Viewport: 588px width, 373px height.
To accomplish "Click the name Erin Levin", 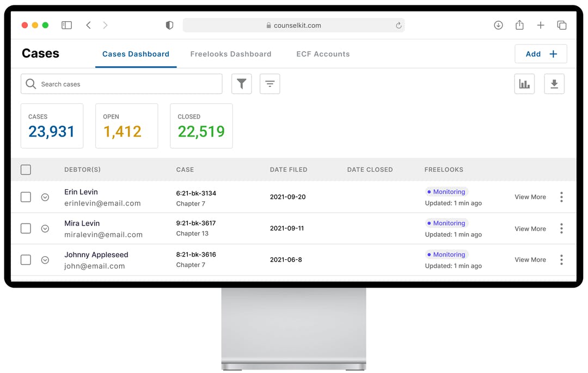I will click(x=81, y=192).
